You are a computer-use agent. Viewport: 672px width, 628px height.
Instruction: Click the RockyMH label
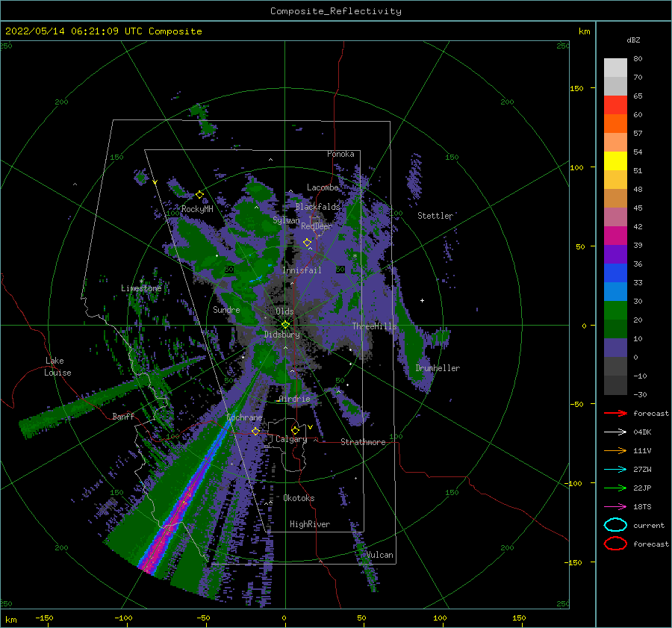[197, 209]
